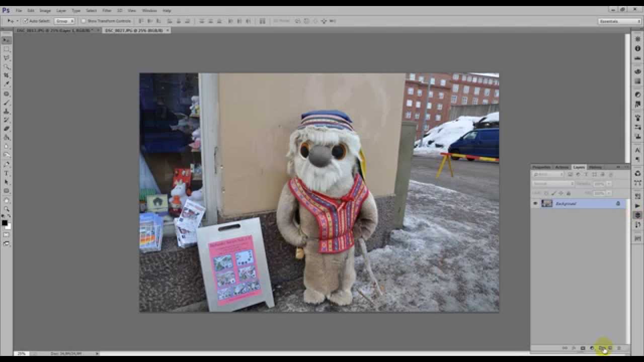Click Align top edges in options bar
The height and width of the screenshot is (362, 644).
pyautogui.click(x=141, y=21)
